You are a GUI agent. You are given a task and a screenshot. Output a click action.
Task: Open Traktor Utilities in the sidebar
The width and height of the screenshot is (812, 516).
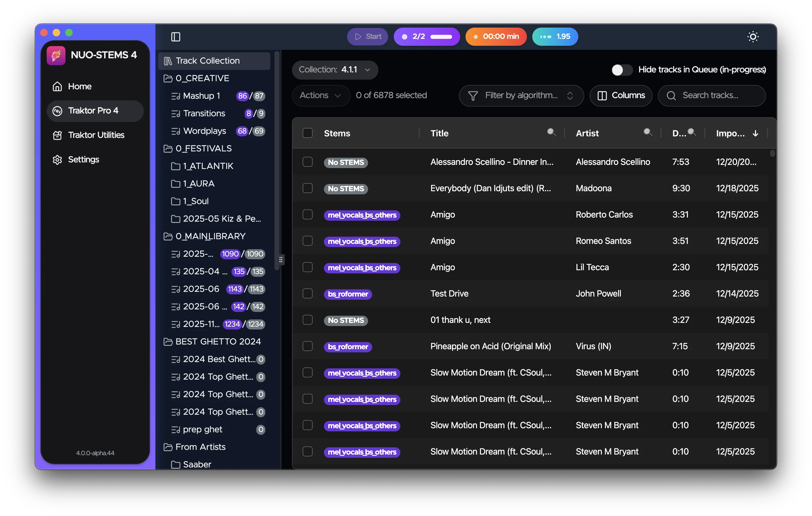coord(96,135)
